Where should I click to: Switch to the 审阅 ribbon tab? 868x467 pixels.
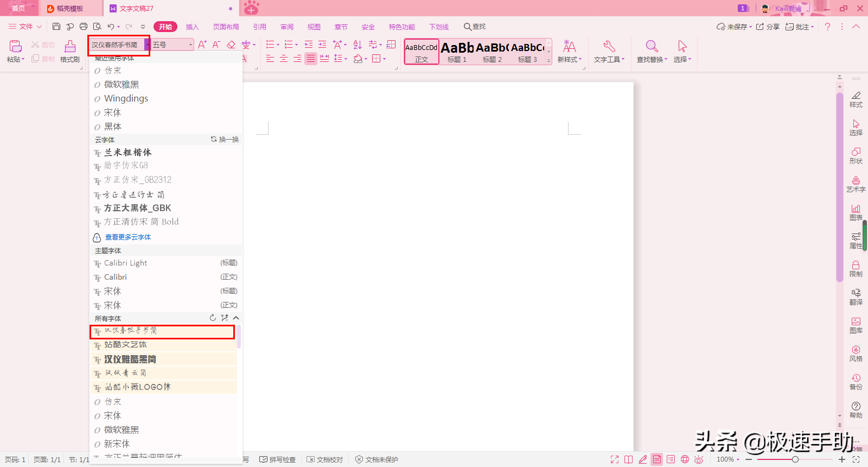pyautogui.click(x=287, y=27)
